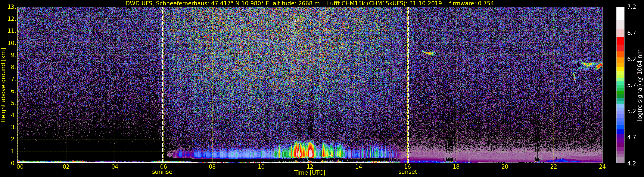Click the colorbar value '4.2'
The height and width of the screenshot is (177, 644).
pyautogui.click(x=632, y=163)
